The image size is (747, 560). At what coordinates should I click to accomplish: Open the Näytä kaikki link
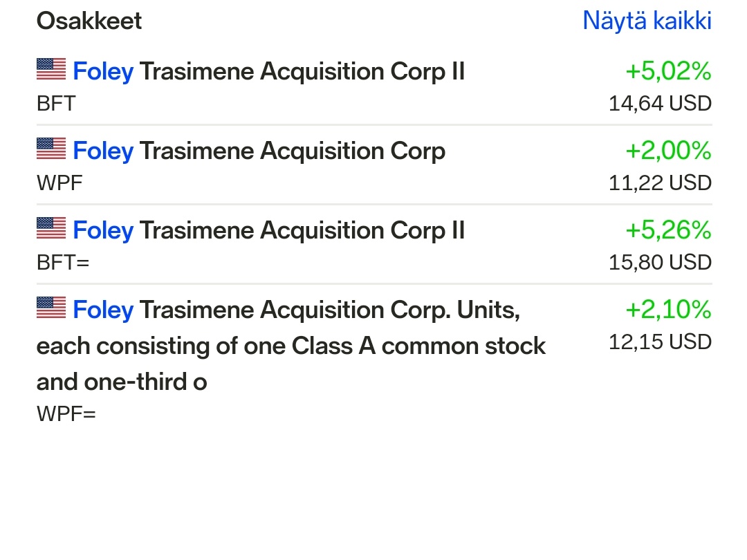[x=647, y=21]
